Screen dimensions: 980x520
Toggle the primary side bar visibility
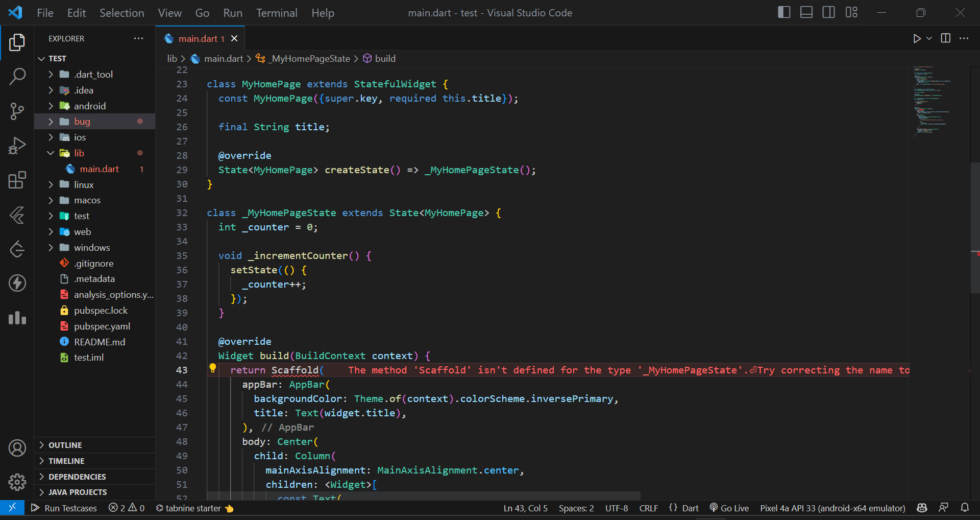[x=784, y=12]
